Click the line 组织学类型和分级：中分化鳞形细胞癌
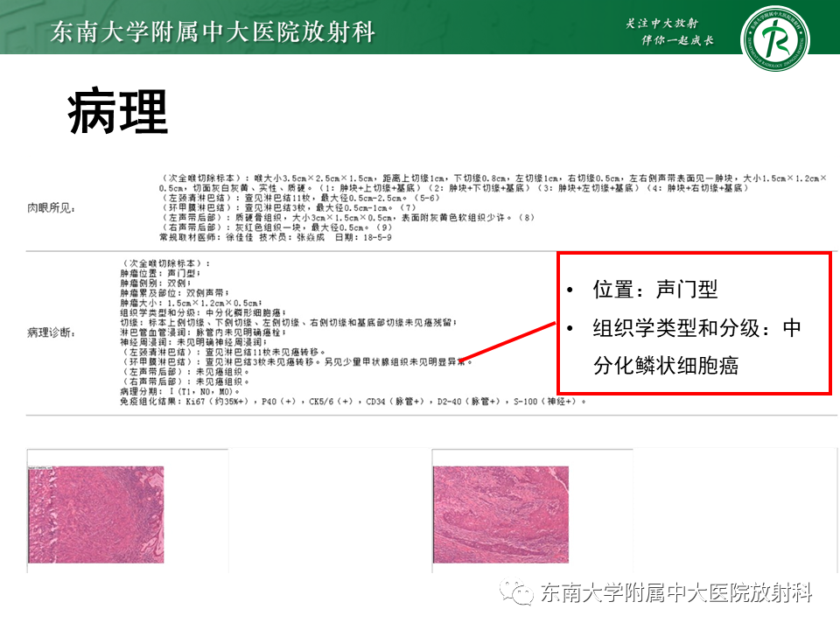 (203, 312)
